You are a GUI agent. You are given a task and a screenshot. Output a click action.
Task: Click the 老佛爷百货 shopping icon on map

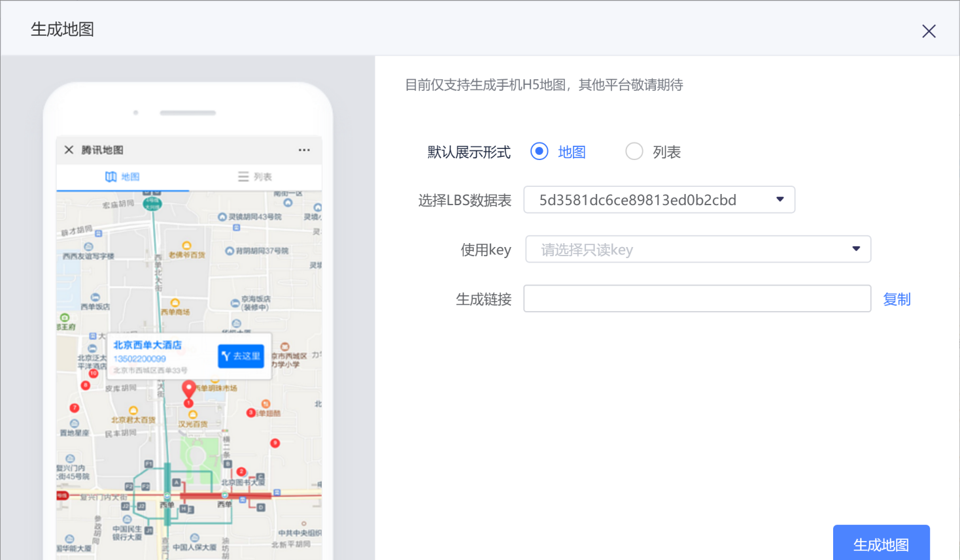pos(186,246)
